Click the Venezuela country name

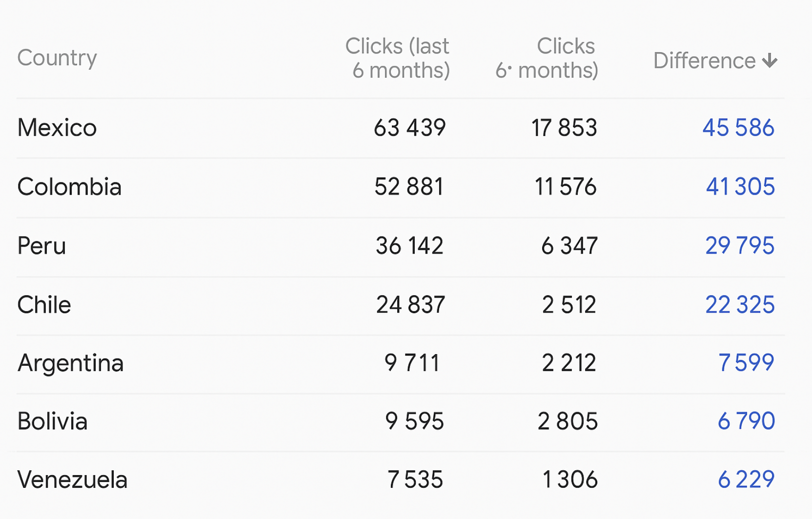tap(72, 479)
